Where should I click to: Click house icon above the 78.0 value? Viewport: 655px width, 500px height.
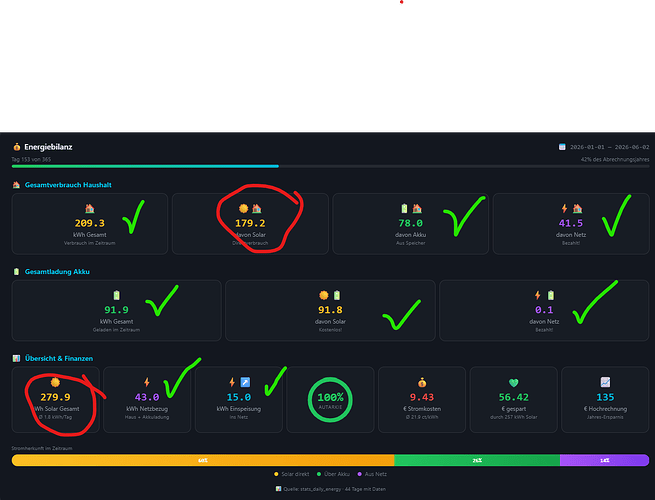(x=417, y=208)
